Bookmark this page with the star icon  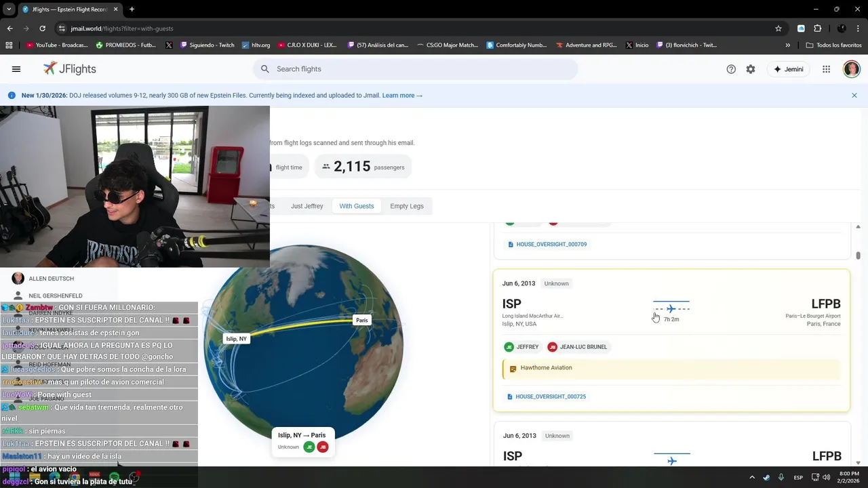[x=778, y=28]
